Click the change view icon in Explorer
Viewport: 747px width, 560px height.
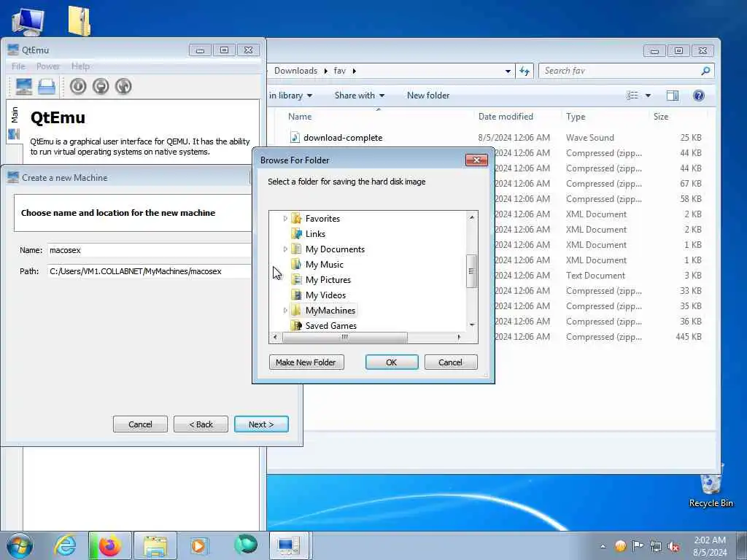[x=632, y=96]
